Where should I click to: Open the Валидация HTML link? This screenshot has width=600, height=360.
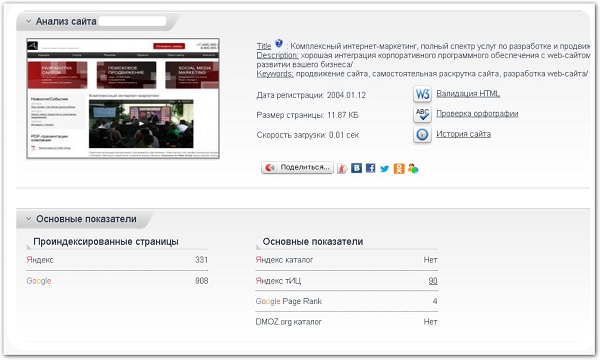[x=468, y=94]
